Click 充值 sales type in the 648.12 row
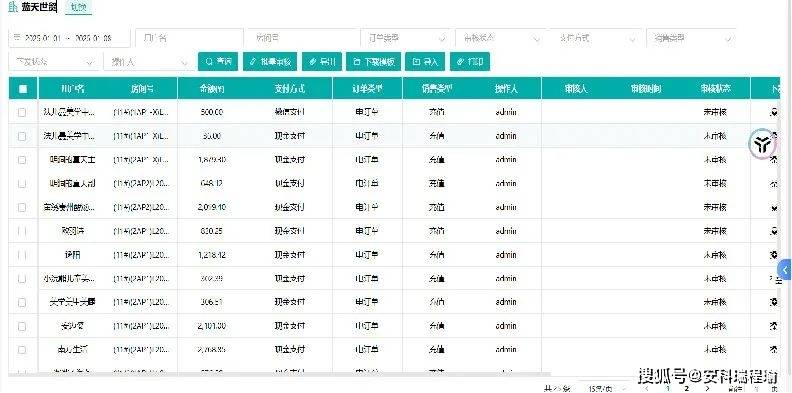The image size is (792, 393). pyautogui.click(x=437, y=184)
